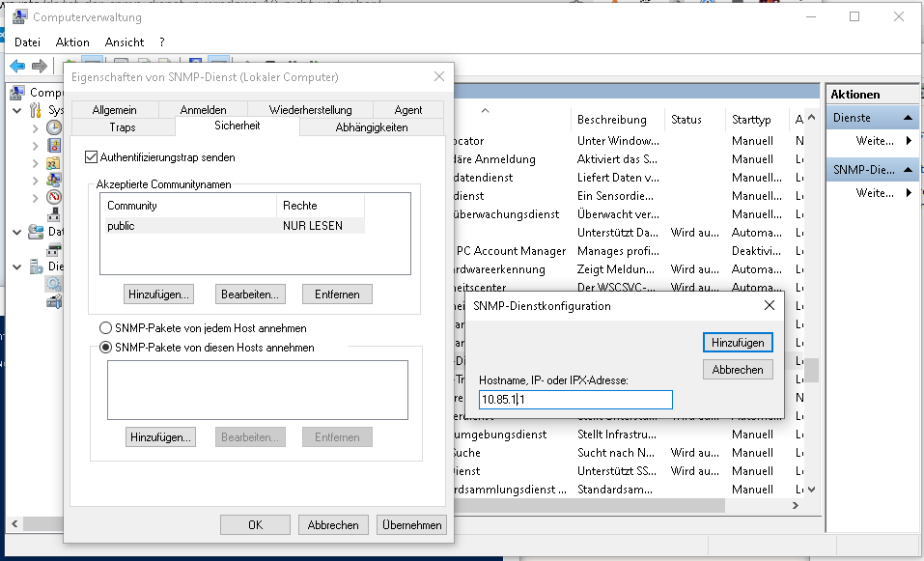Click the Hostname IP address input field

(x=574, y=399)
